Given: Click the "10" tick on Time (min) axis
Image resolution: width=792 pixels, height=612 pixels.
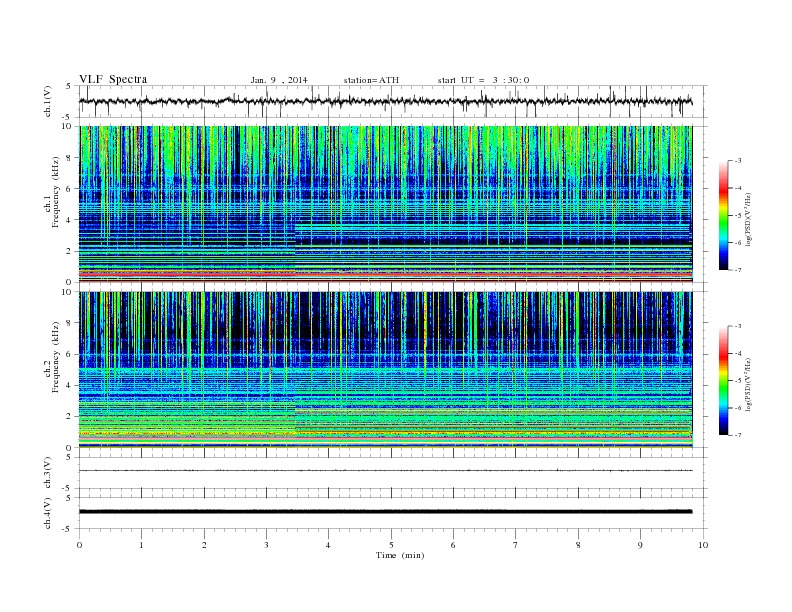Looking at the screenshot, I should (x=703, y=545).
